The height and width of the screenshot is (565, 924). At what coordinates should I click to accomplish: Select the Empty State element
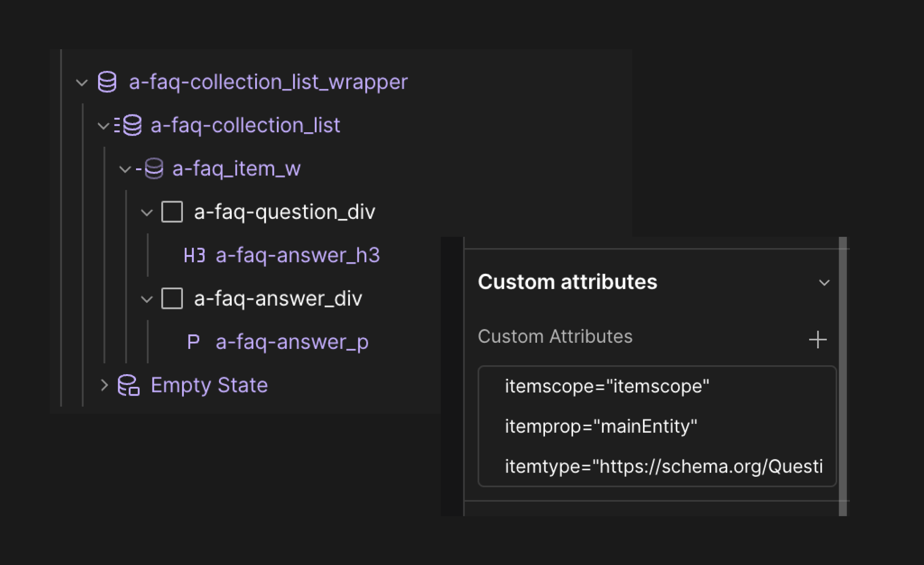[209, 385]
